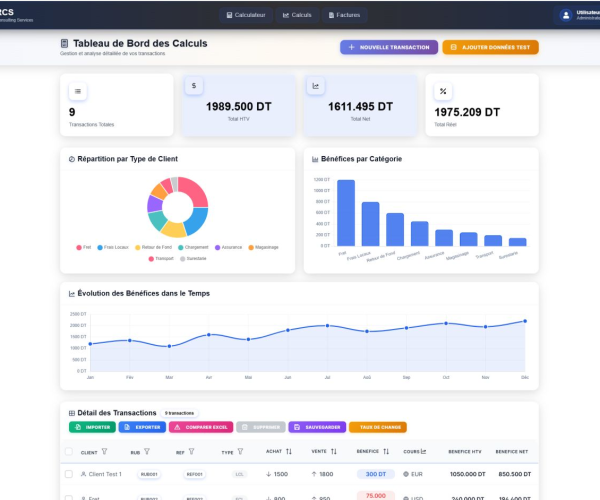Open the RUB column filter

point(147,451)
